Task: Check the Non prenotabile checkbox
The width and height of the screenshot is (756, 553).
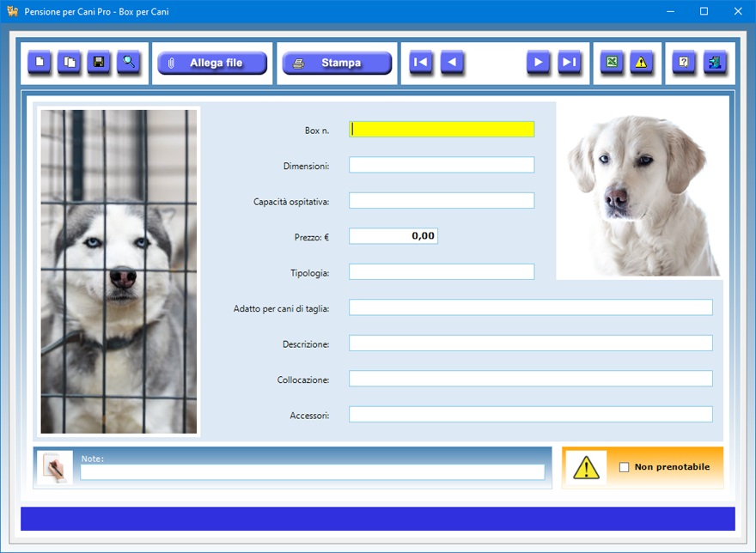Action: (624, 467)
